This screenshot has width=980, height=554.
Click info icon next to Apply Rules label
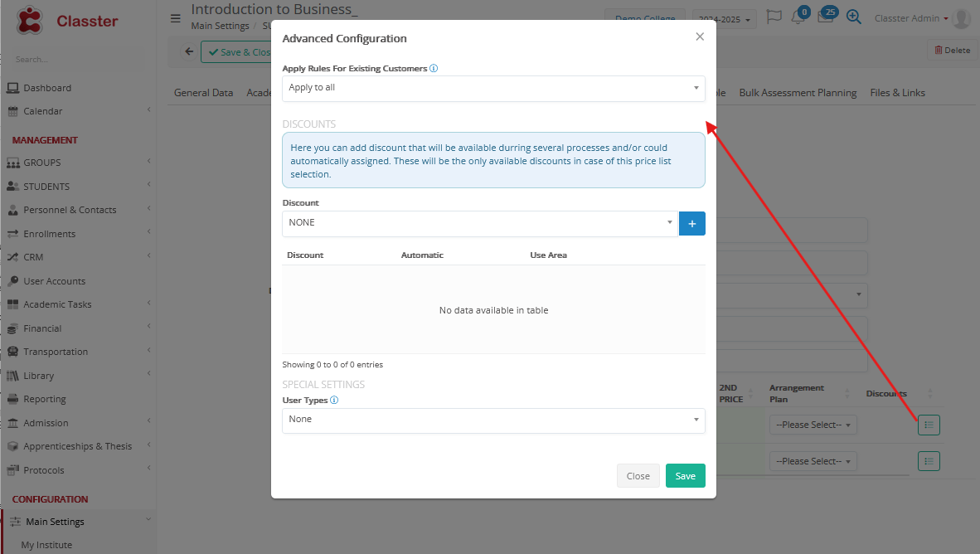(434, 69)
